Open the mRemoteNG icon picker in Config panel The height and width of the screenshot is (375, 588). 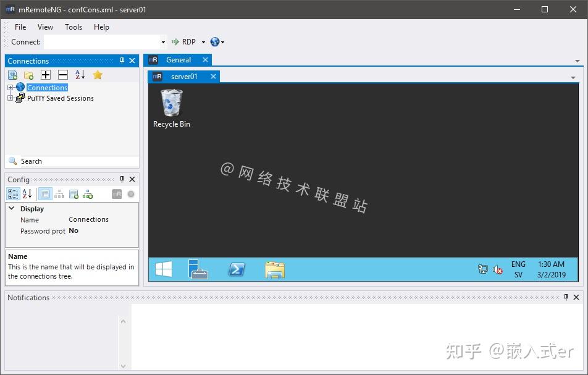[116, 193]
